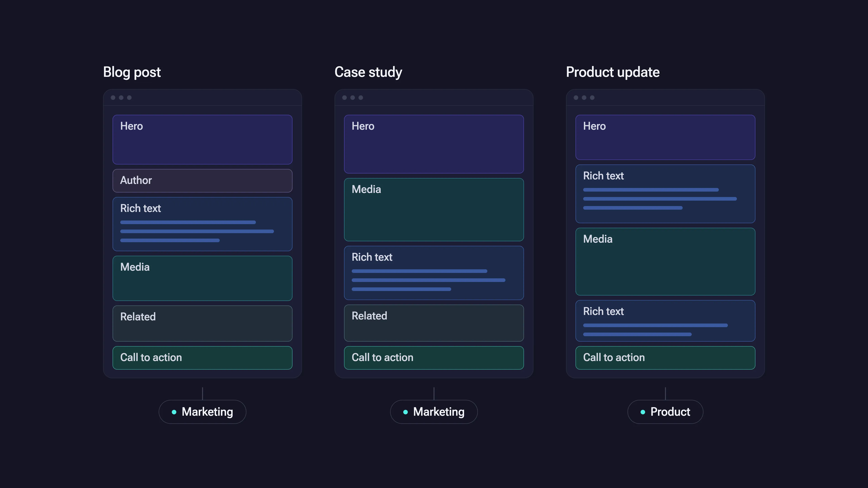Select the Hero block in Case study
Image resolution: width=868 pixels, height=488 pixels.
pos(434,144)
